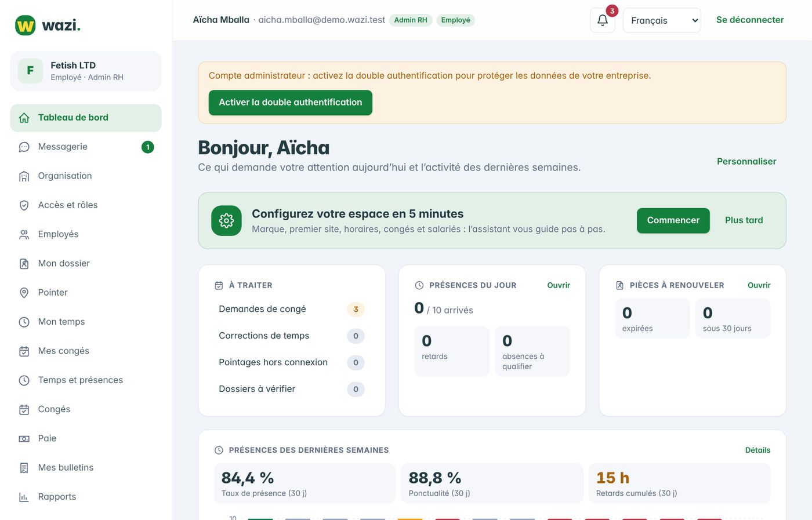Click the absences à qualifier tile
This screenshot has width=812, height=520.
point(532,351)
